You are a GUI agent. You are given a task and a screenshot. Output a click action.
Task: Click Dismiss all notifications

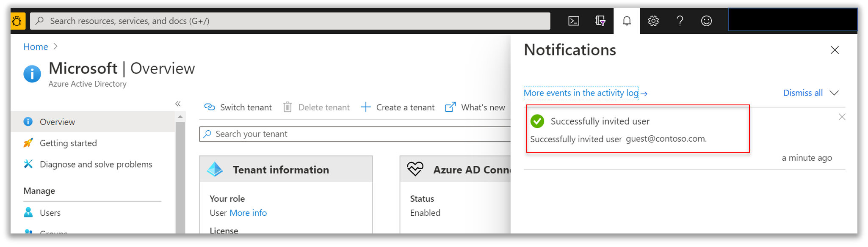(803, 93)
